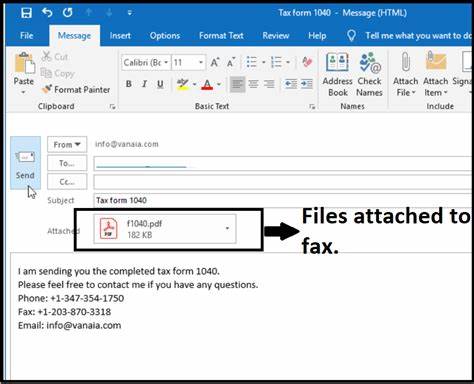Switch to the Insert tab
The height and width of the screenshot is (384, 474).
tap(120, 36)
